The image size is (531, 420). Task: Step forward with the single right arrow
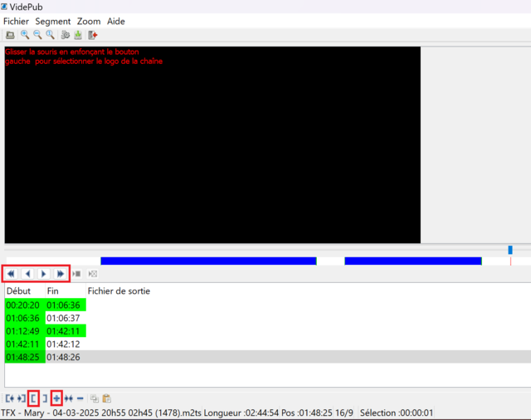click(44, 274)
